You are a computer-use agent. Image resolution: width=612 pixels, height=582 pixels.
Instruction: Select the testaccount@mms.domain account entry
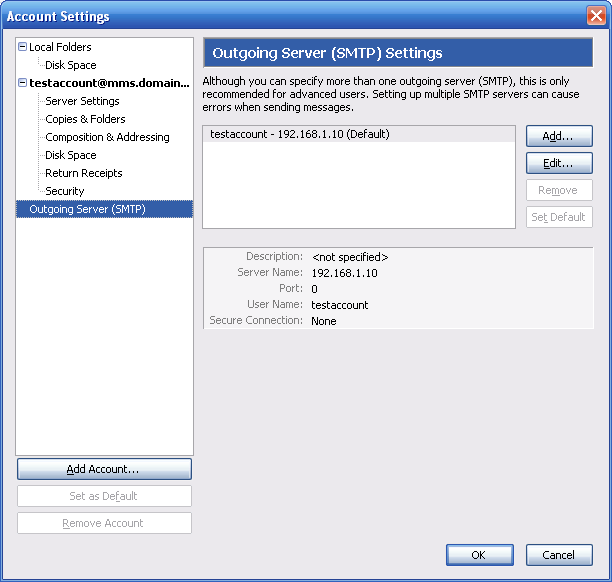(x=109, y=83)
